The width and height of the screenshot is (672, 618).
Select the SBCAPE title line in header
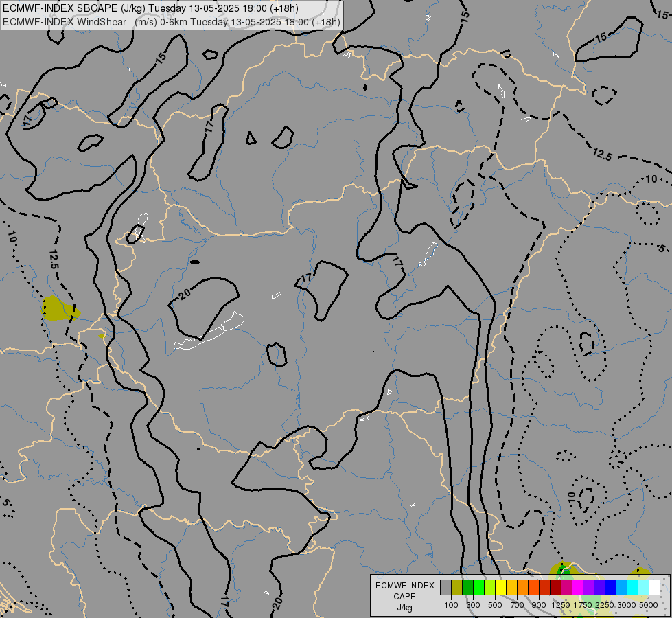point(151,8)
